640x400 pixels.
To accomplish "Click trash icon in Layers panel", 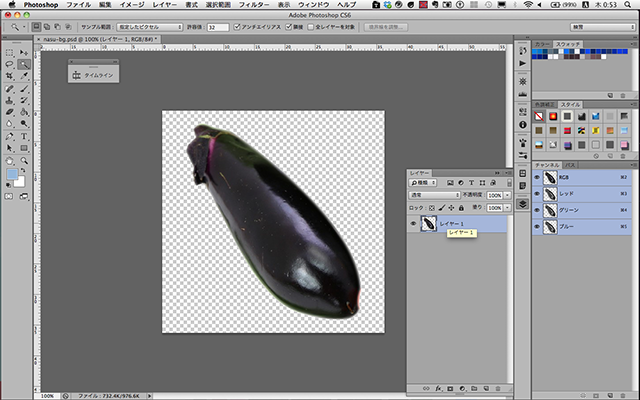I will coord(500,387).
